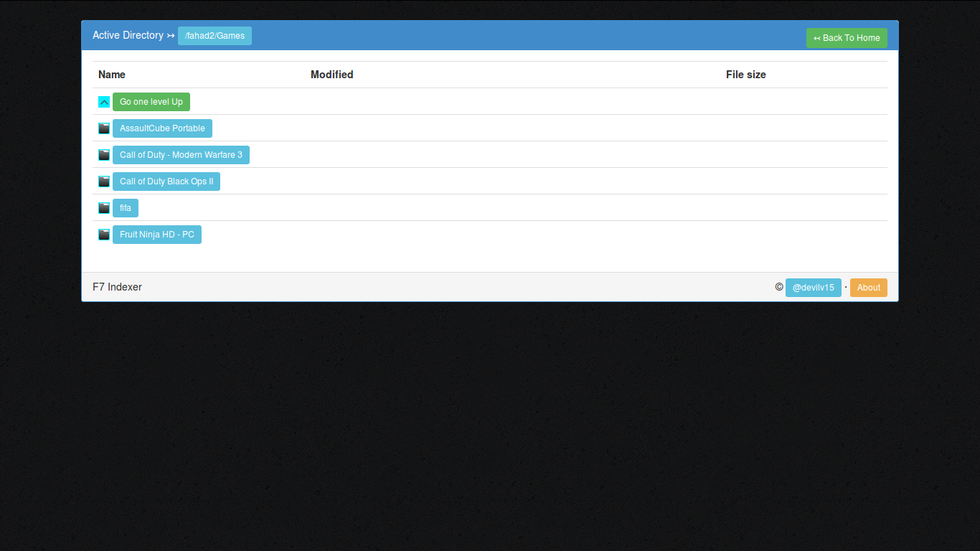Screen dimensions: 980x551
Task: Click the copyright symbol in the footer
Action: tap(779, 287)
